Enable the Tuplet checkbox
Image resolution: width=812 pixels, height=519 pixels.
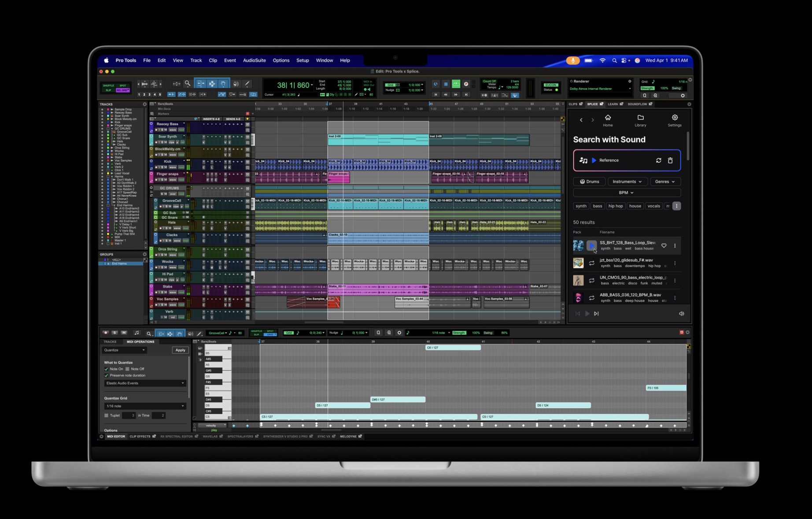(x=106, y=415)
